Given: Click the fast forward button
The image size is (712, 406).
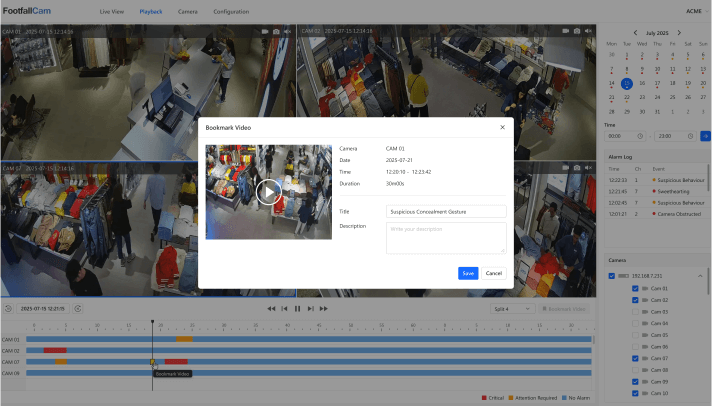Looking at the screenshot, I should click(x=324, y=309).
